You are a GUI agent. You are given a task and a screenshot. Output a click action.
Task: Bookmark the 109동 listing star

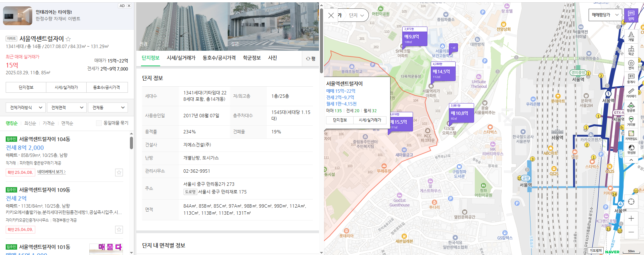[119, 230]
